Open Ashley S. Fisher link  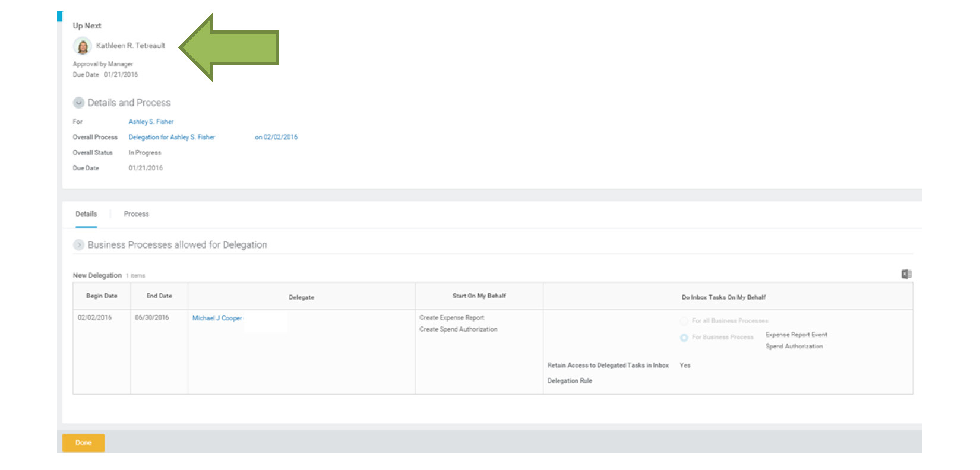151,122
